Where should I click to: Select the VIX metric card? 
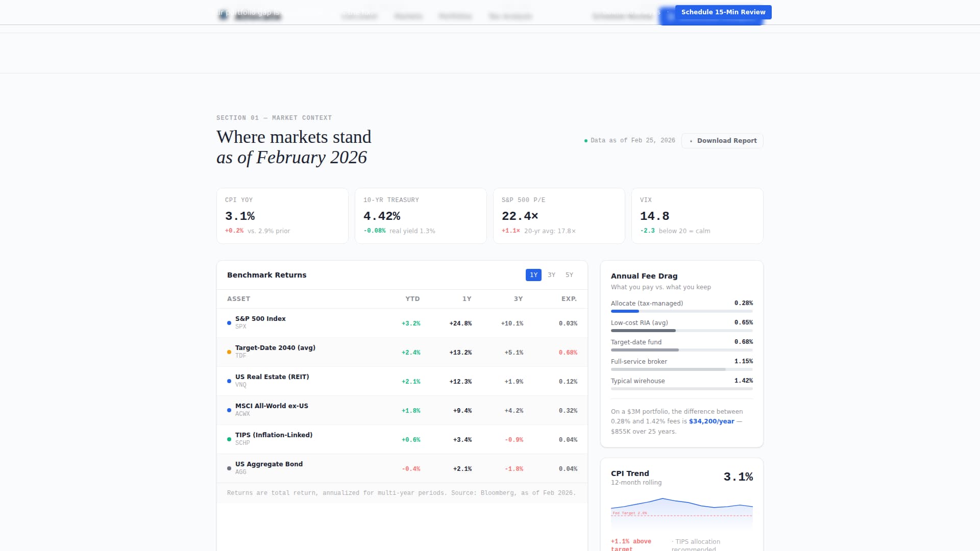coord(697,215)
